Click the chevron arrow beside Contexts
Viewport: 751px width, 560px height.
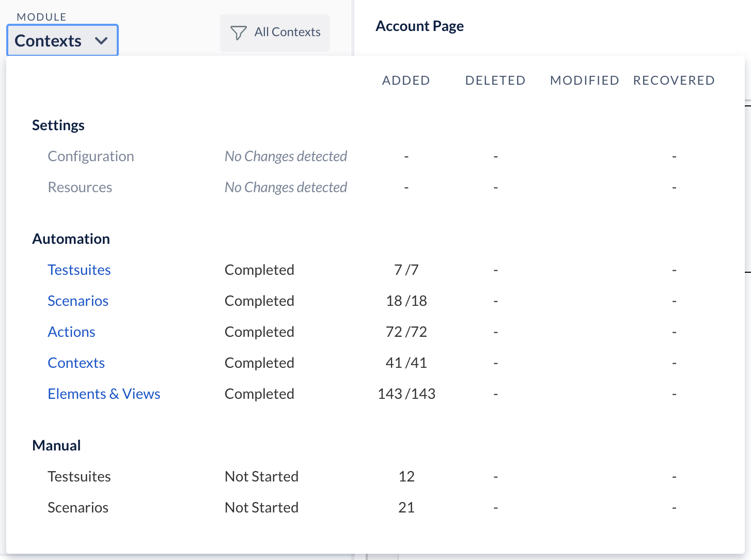(x=101, y=41)
